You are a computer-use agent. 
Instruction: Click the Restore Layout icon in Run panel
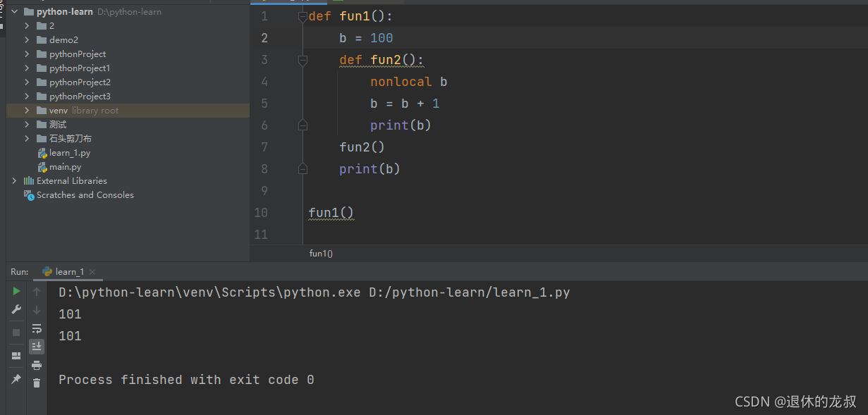[16, 356]
